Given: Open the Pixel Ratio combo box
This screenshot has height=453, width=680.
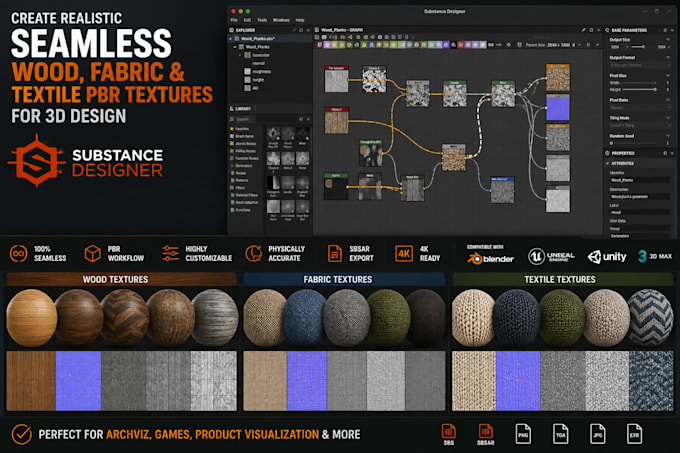Looking at the screenshot, I should coord(640,107).
